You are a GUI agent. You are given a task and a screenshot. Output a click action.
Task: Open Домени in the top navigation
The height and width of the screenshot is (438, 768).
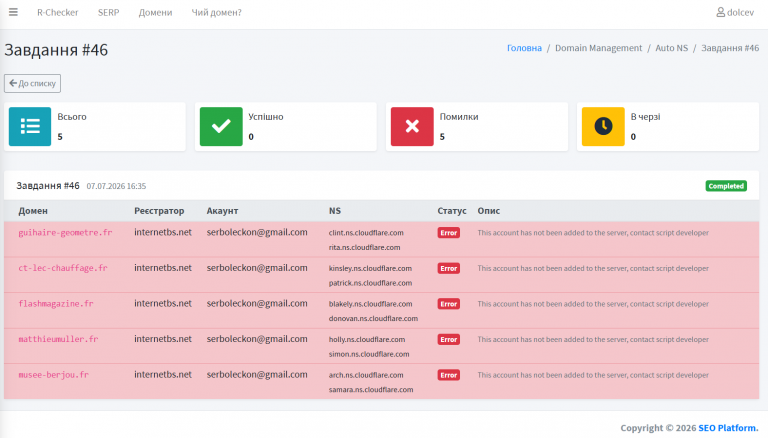(x=155, y=12)
